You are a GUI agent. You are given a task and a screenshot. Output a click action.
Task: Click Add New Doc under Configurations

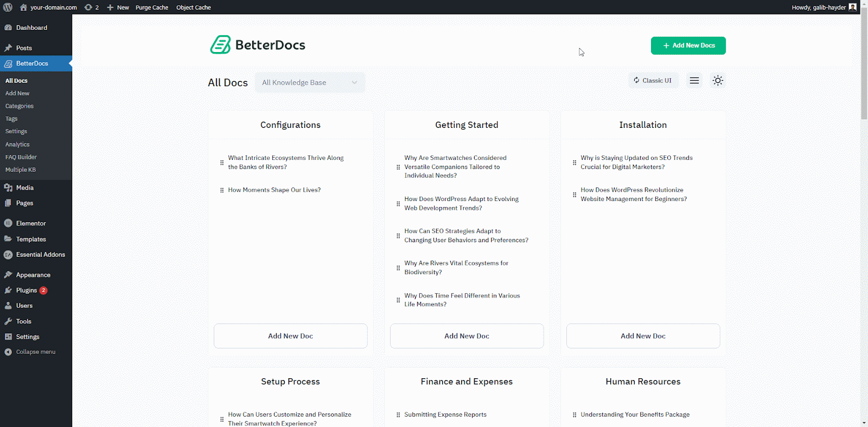(x=290, y=336)
